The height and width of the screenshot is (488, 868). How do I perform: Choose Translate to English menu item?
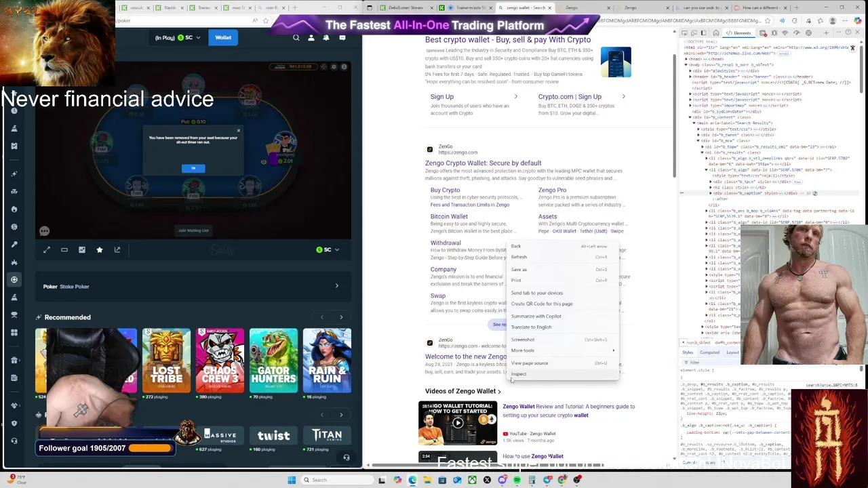(563, 327)
